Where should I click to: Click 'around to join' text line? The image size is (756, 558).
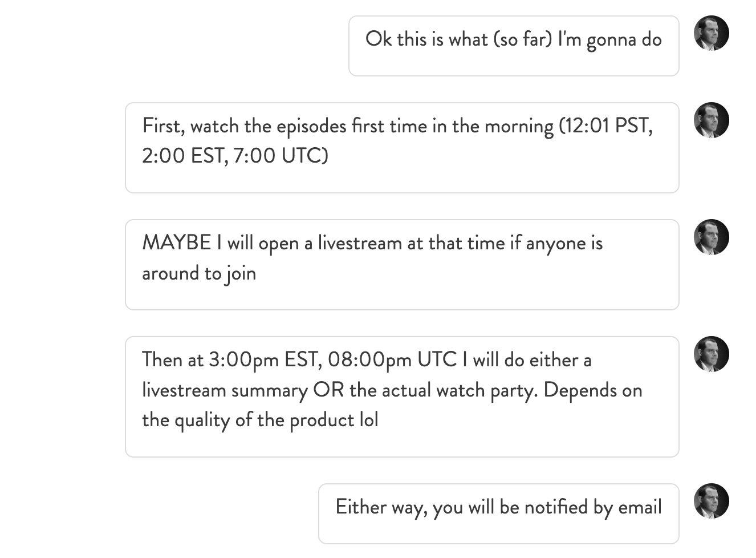pos(199,273)
